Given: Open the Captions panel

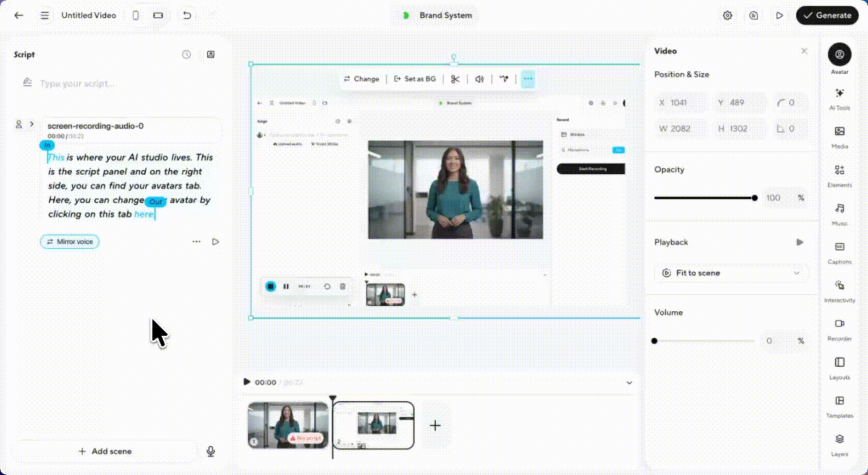Looking at the screenshot, I should (839, 251).
